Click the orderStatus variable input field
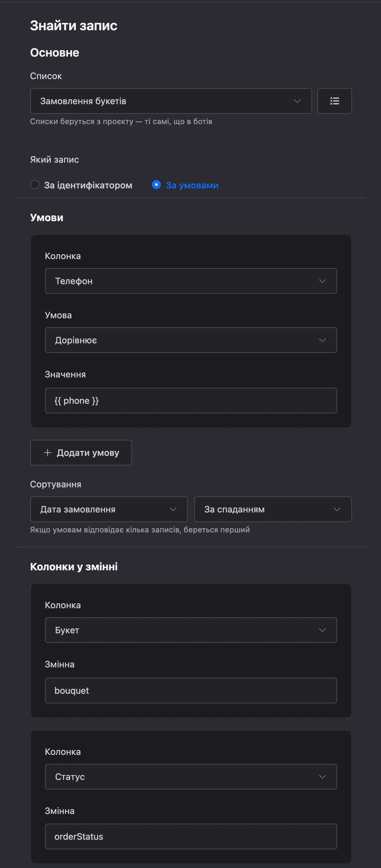The image size is (381, 868). tap(191, 836)
